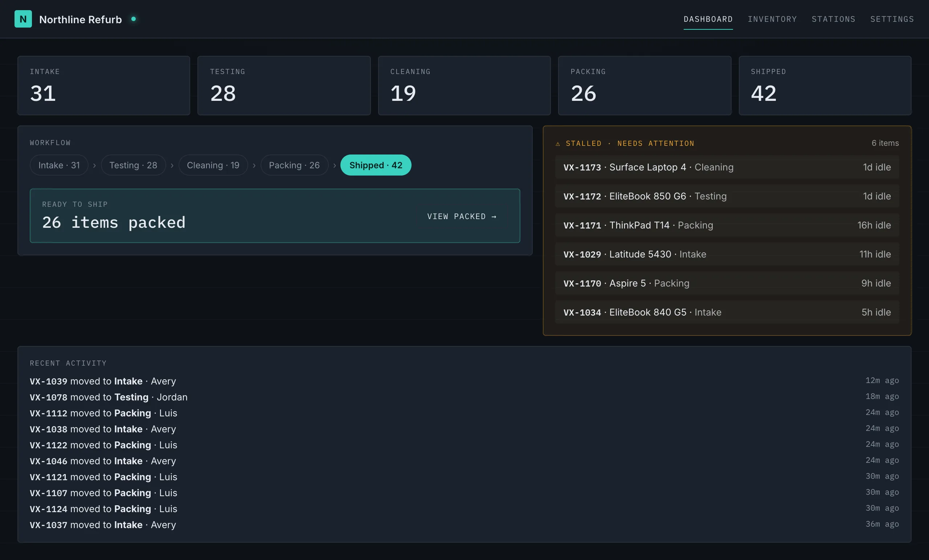The width and height of the screenshot is (929, 560).
Task: Click activity row VX-1107 moved to Packing
Action: pos(464,493)
